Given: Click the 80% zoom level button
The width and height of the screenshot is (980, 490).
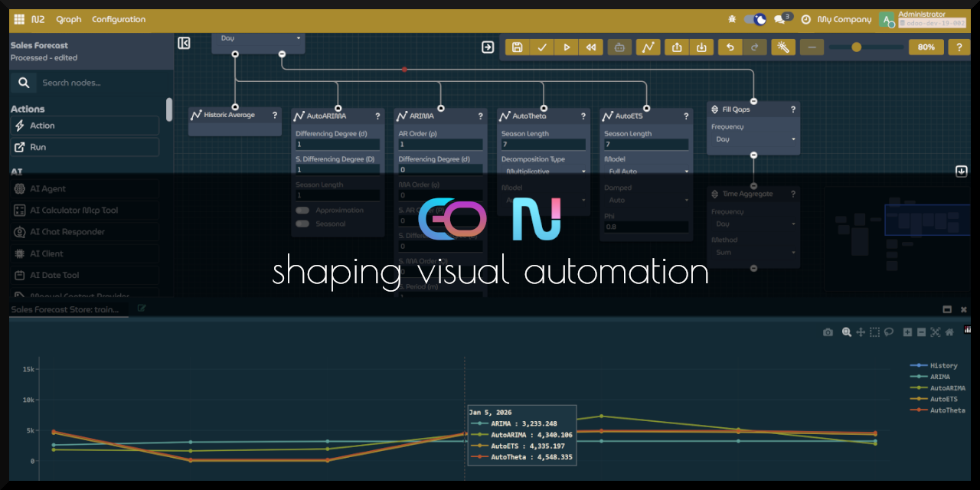Looking at the screenshot, I should pyautogui.click(x=926, y=47).
